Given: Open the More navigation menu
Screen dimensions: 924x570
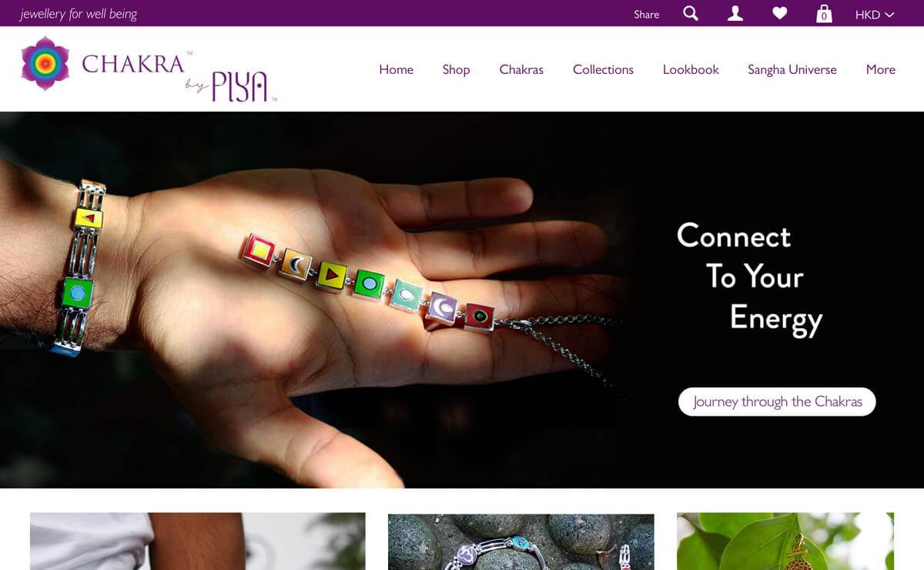Looking at the screenshot, I should click(x=880, y=69).
